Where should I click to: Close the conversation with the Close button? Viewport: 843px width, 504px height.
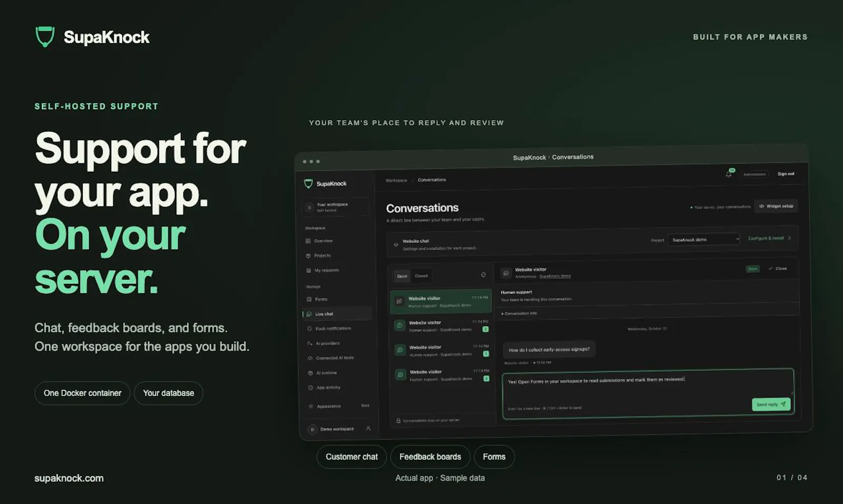coord(778,269)
